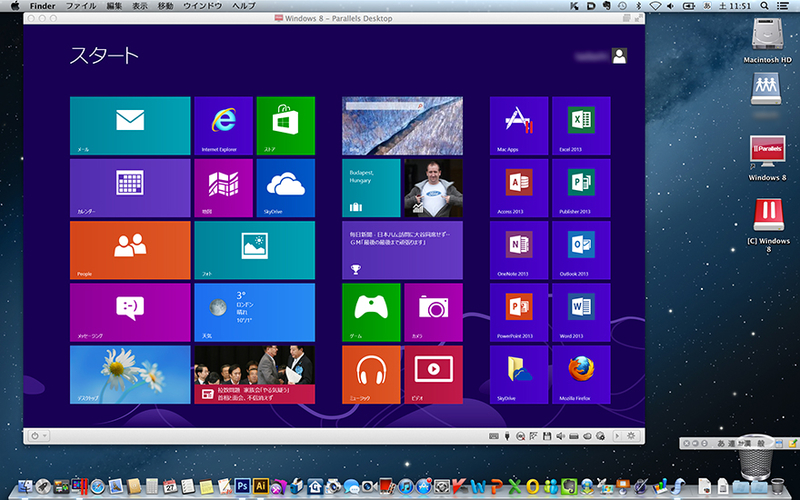
Task: Open the finance tile with Ford shirt photo
Action: [x=434, y=188]
